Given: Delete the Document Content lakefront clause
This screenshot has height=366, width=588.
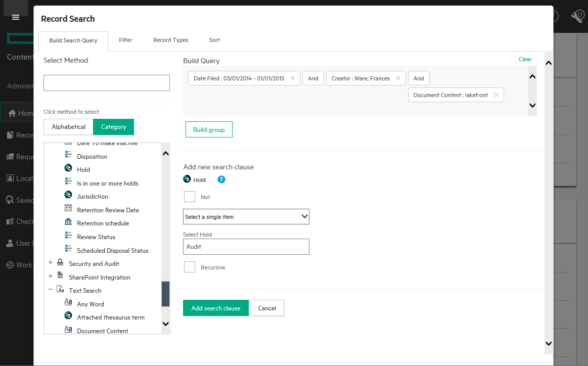Looking at the screenshot, I should click(496, 95).
